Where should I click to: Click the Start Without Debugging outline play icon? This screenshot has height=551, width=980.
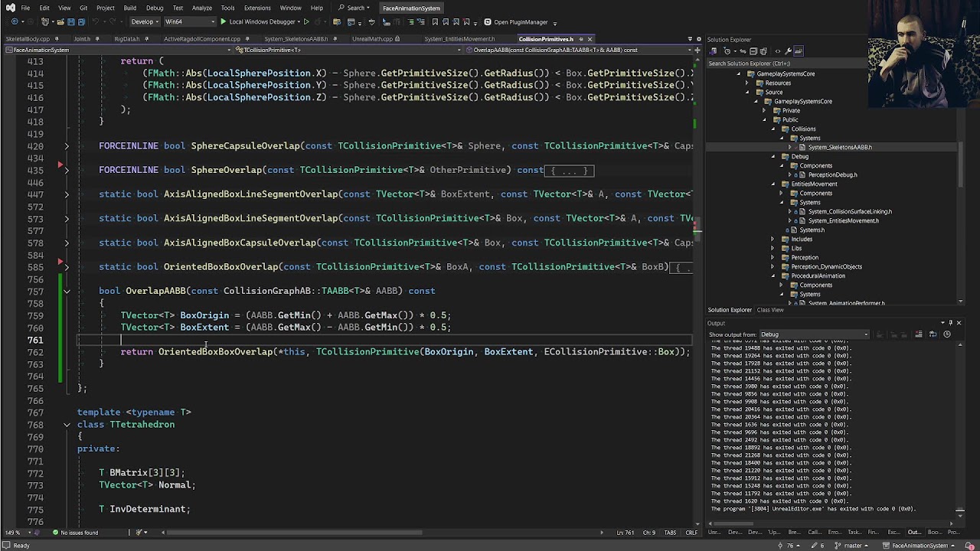tap(306, 21)
